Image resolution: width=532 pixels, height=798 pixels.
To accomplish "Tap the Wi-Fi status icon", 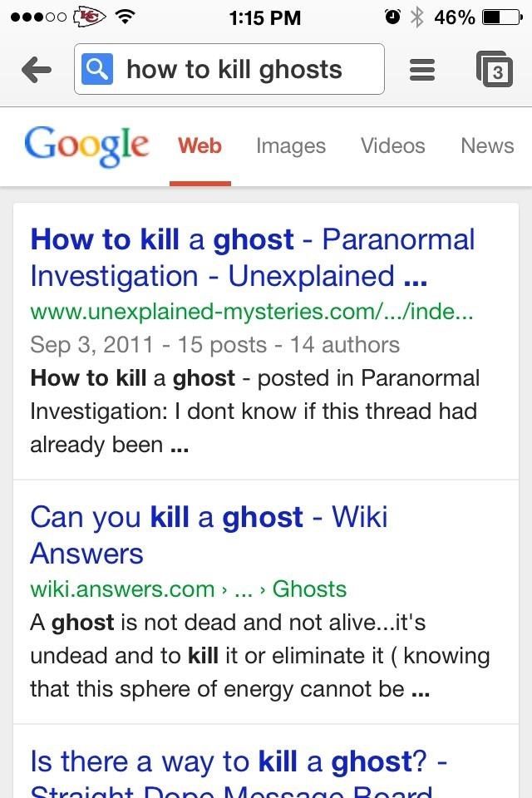I will pyautogui.click(x=125, y=17).
